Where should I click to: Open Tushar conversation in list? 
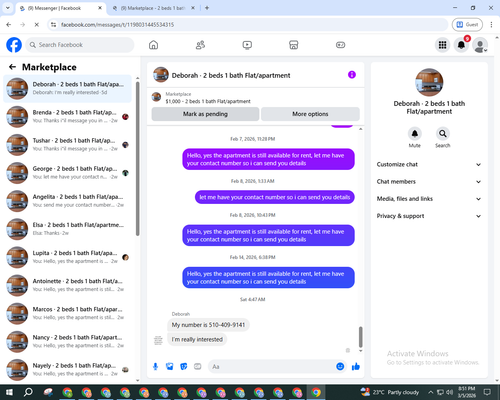(67, 145)
